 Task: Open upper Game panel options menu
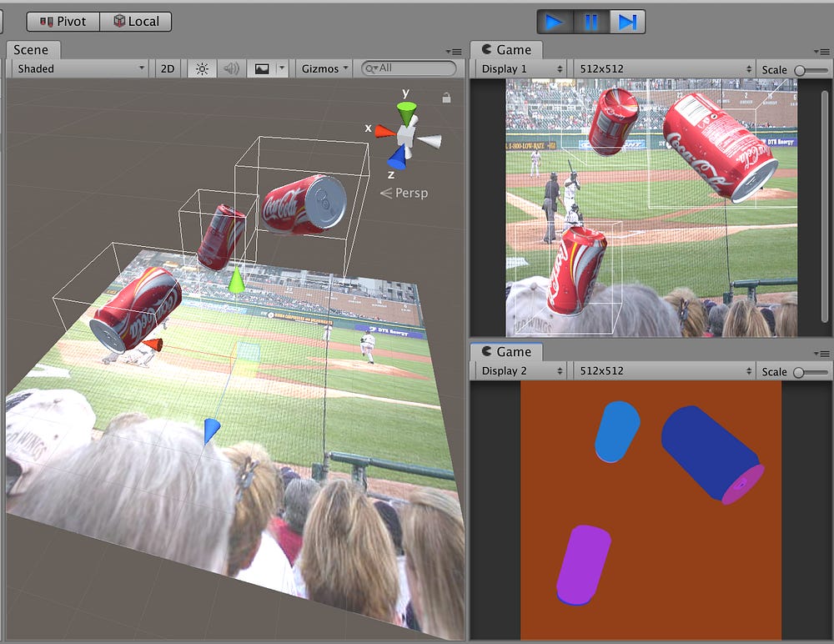[821, 52]
